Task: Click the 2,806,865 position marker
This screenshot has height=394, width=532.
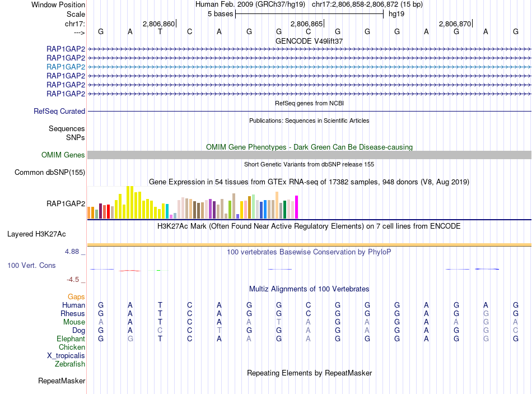Action: [307, 24]
